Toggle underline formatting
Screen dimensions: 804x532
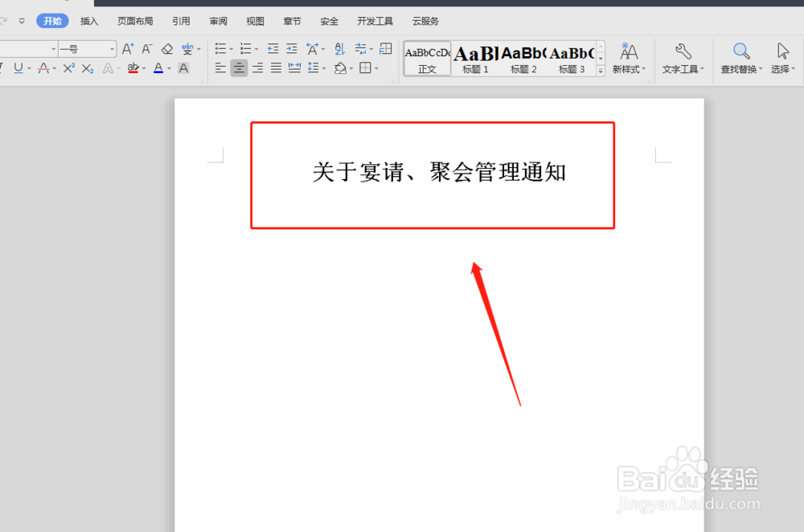point(18,68)
